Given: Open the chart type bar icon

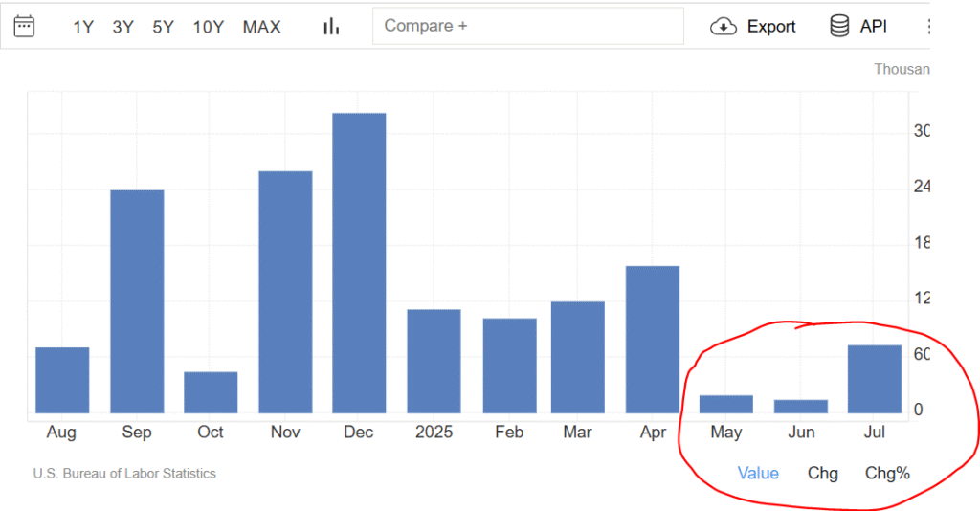Looking at the screenshot, I should click(x=331, y=26).
